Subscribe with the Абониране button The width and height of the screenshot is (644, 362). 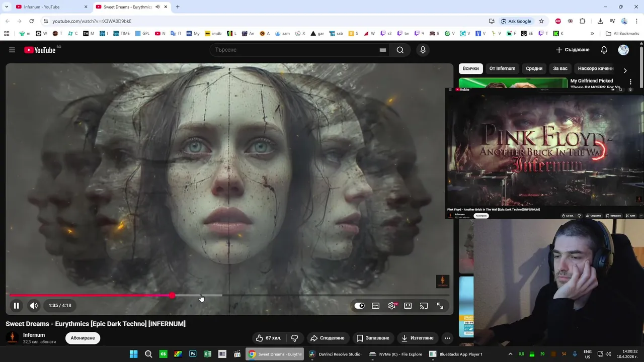point(83,338)
